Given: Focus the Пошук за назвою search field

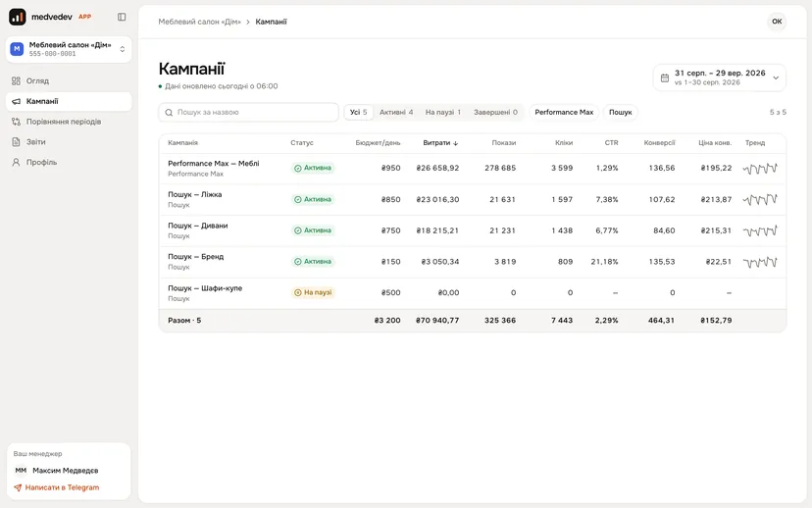Looking at the screenshot, I should (248, 113).
